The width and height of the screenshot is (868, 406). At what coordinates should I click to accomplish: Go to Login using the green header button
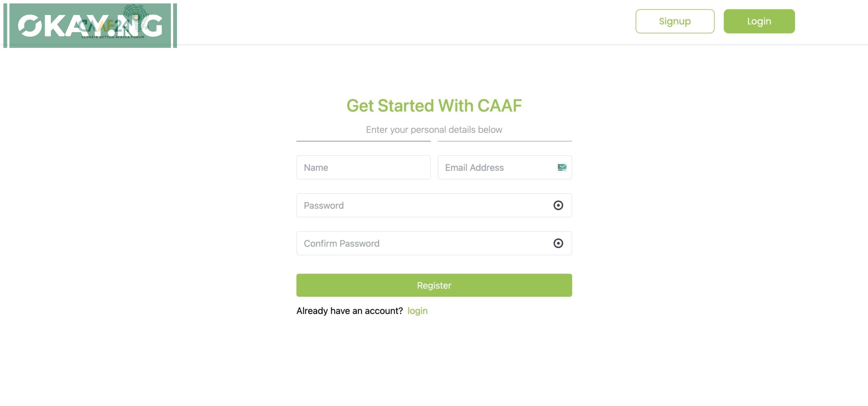pos(759,21)
